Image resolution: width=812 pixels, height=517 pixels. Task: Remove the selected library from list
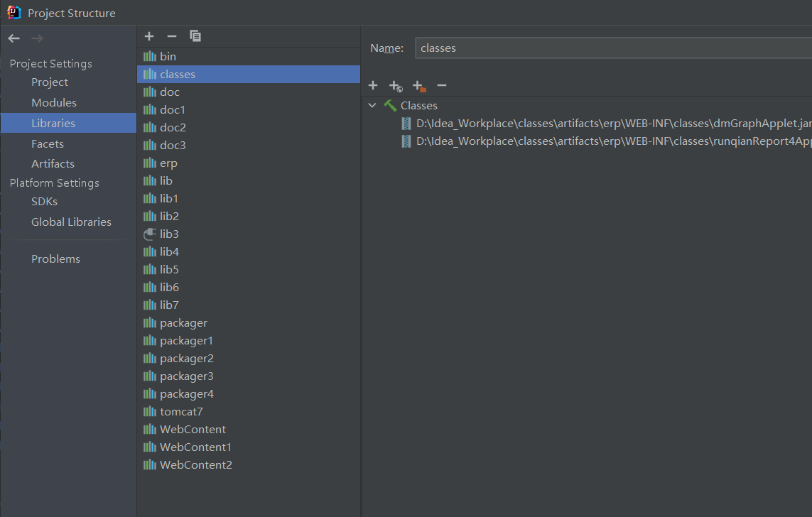click(x=171, y=36)
